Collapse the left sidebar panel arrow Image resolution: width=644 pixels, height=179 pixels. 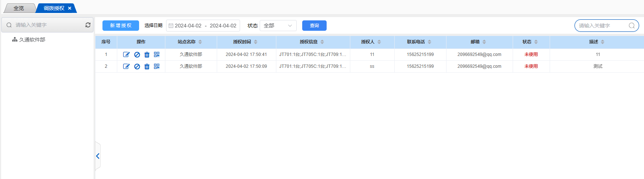pos(98,156)
